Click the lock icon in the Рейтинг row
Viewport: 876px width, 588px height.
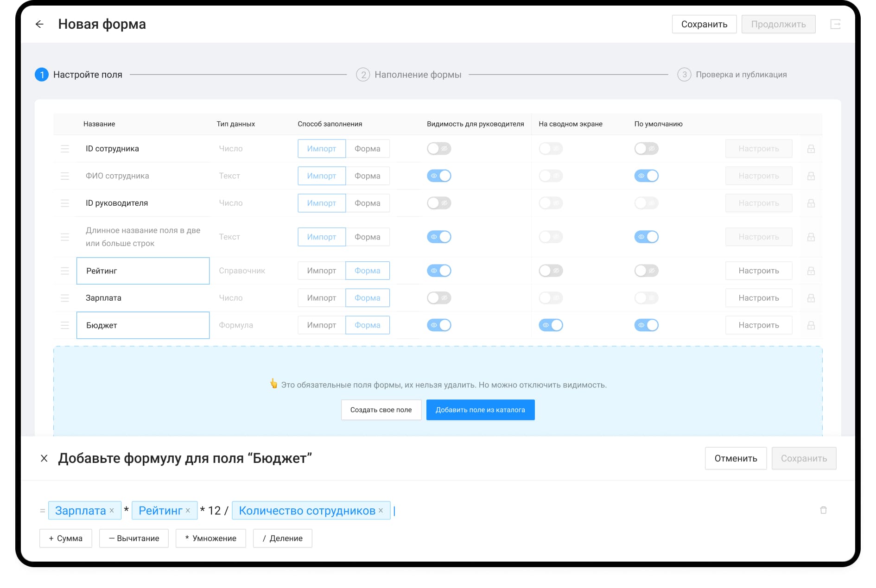[811, 271]
